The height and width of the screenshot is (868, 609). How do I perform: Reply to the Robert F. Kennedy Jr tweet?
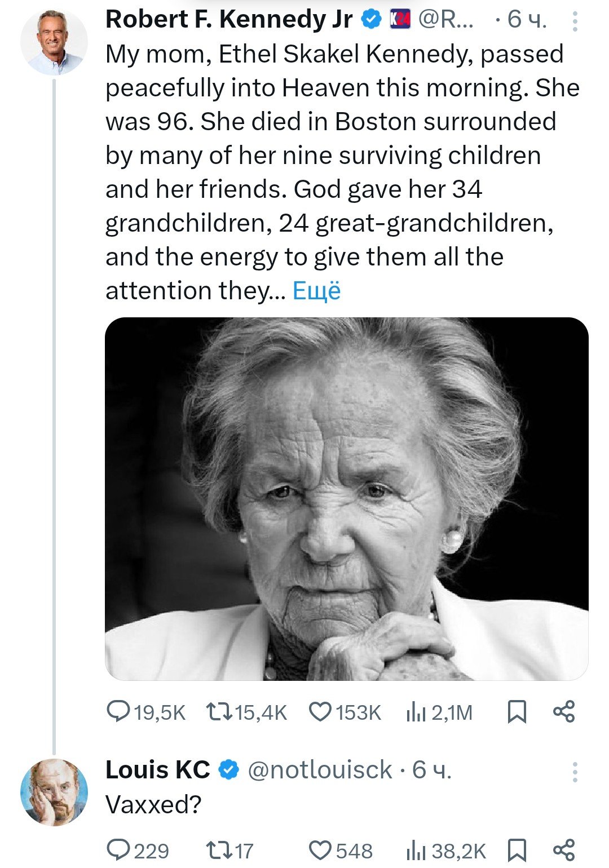[118, 712]
